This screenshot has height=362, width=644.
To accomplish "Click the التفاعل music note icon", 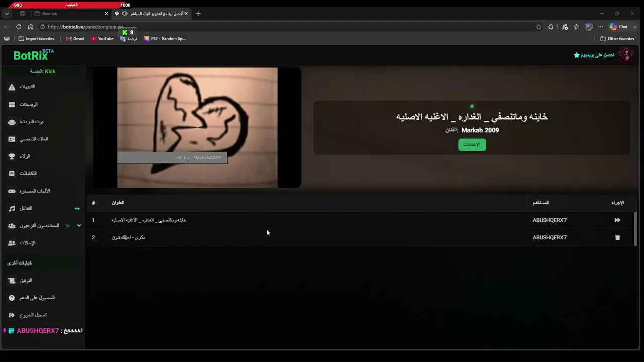I will pos(12,208).
